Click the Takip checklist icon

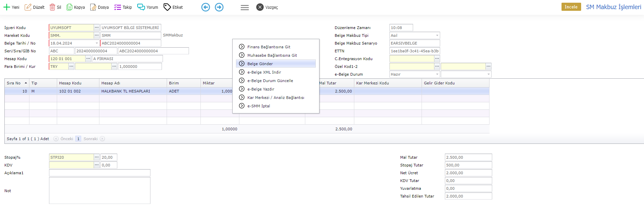[x=118, y=7]
